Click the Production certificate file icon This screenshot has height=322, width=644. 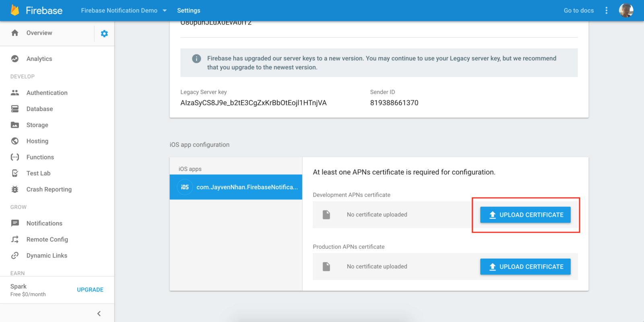(326, 266)
